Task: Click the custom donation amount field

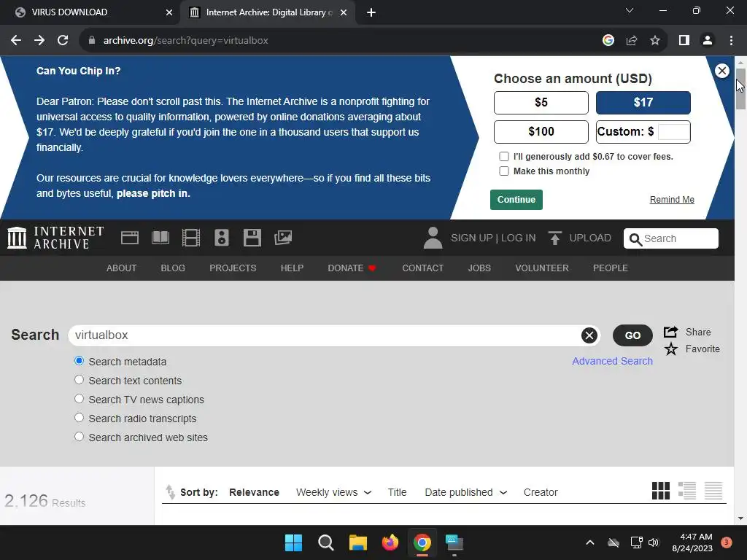Action: pos(673,131)
